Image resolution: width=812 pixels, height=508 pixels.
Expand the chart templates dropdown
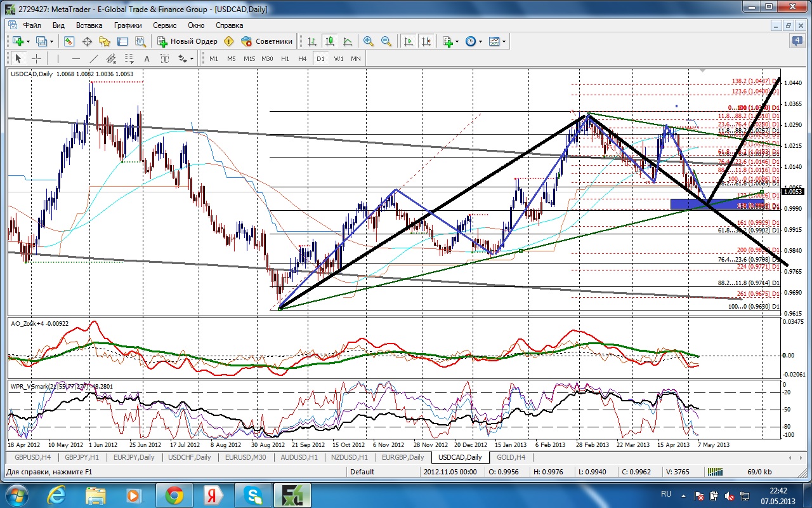[498, 41]
